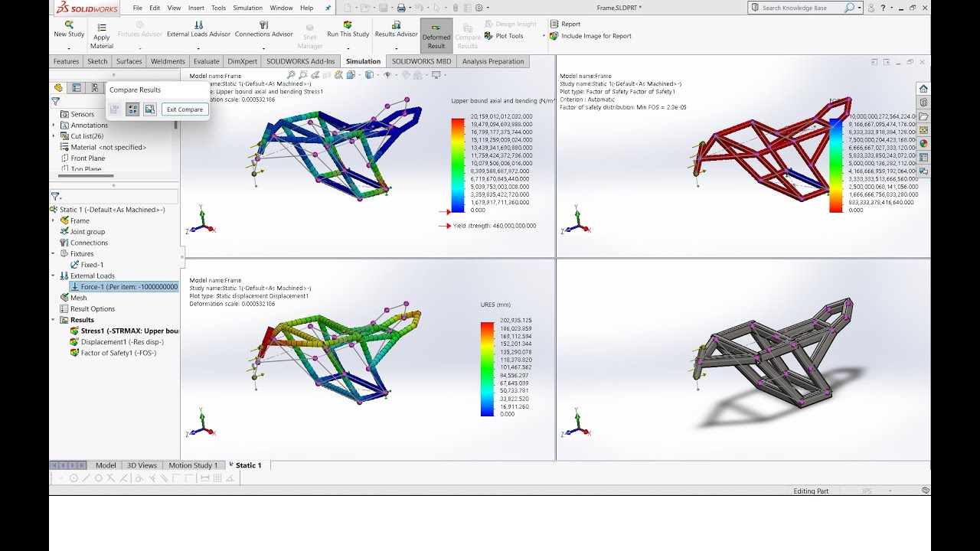Click the URES displacement color legend bar
This screenshot has width=980, height=551.
point(487,369)
